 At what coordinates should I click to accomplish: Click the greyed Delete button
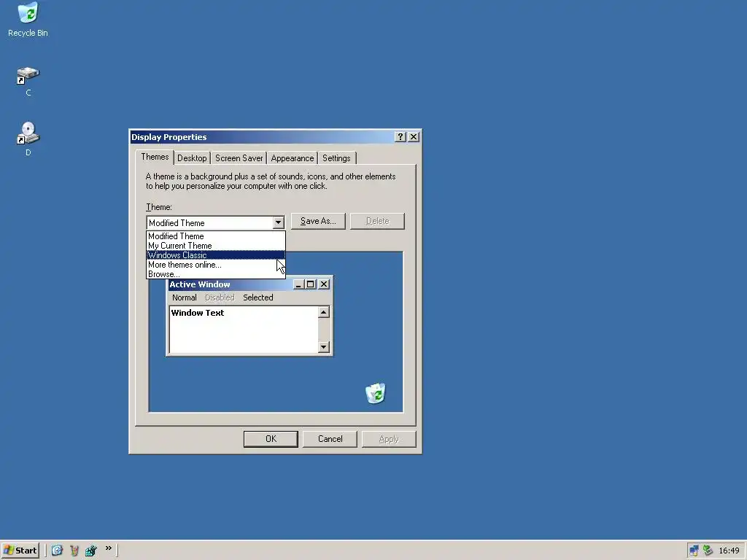(x=377, y=221)
